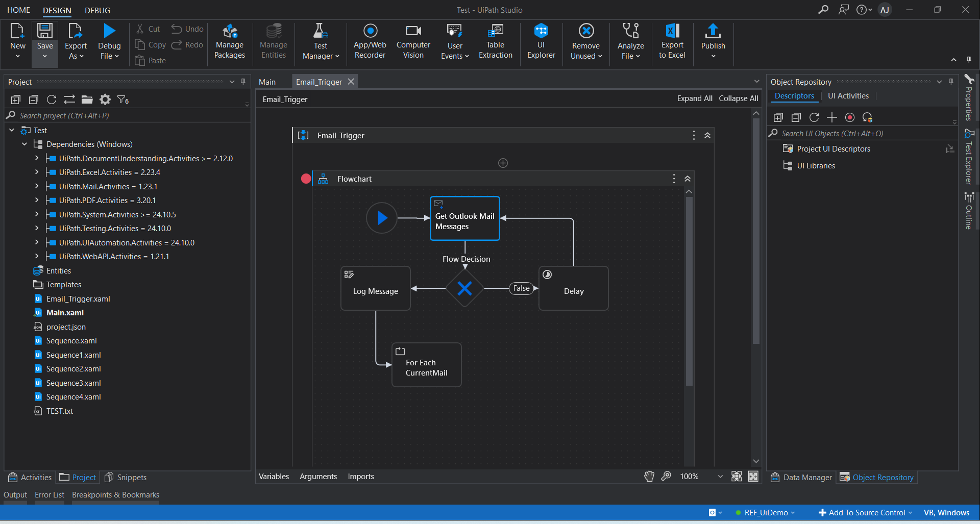Open the Activities panel tab

pos(30,478)
